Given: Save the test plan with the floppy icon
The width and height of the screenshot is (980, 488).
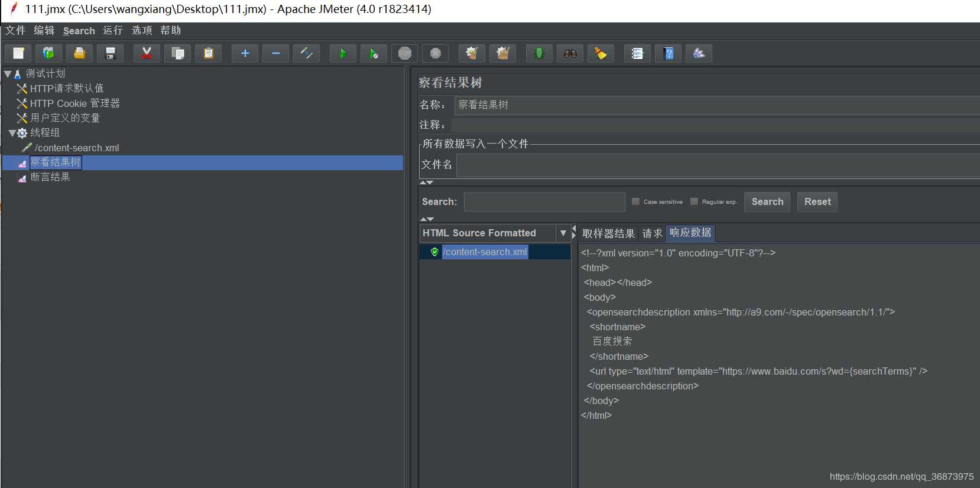Looking at the screenshot, I should click(110, 53).
